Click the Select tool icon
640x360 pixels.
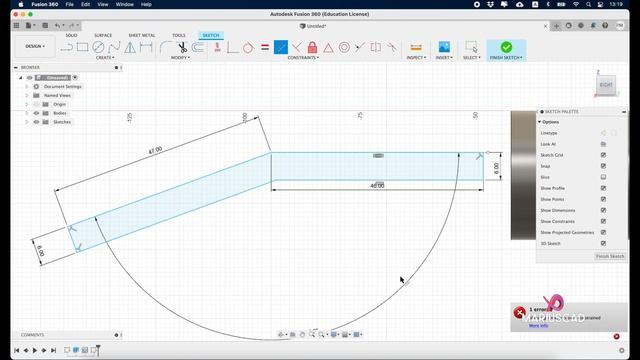click(x=471, y=47)
